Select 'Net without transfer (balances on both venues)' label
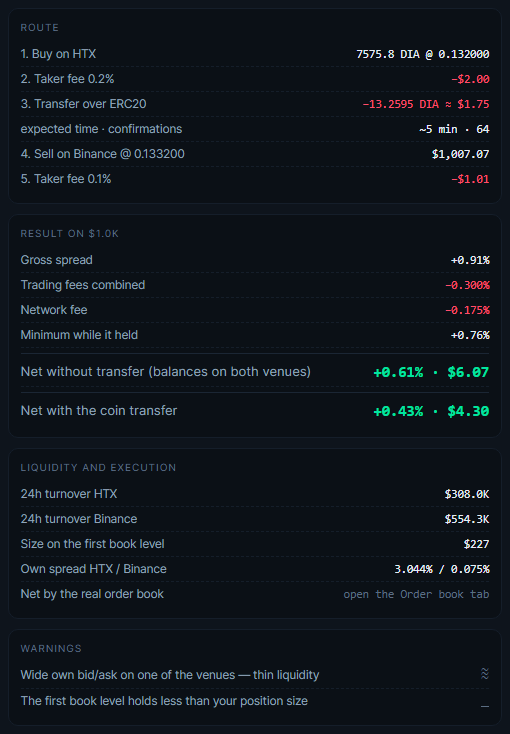 coord(166,372)
